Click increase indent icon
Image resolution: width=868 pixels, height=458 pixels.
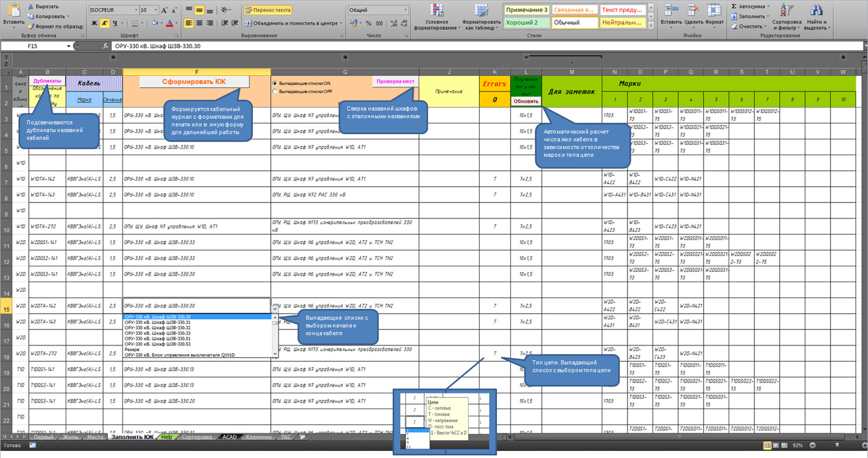coord(235,23)
